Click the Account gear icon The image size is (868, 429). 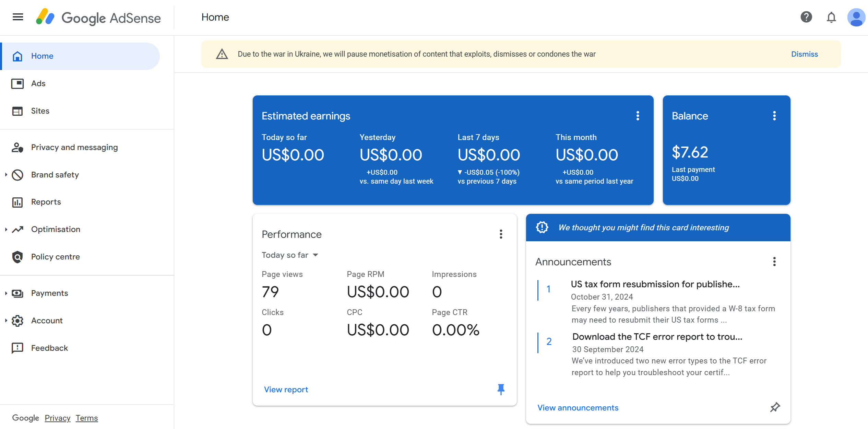click(17, 321)
